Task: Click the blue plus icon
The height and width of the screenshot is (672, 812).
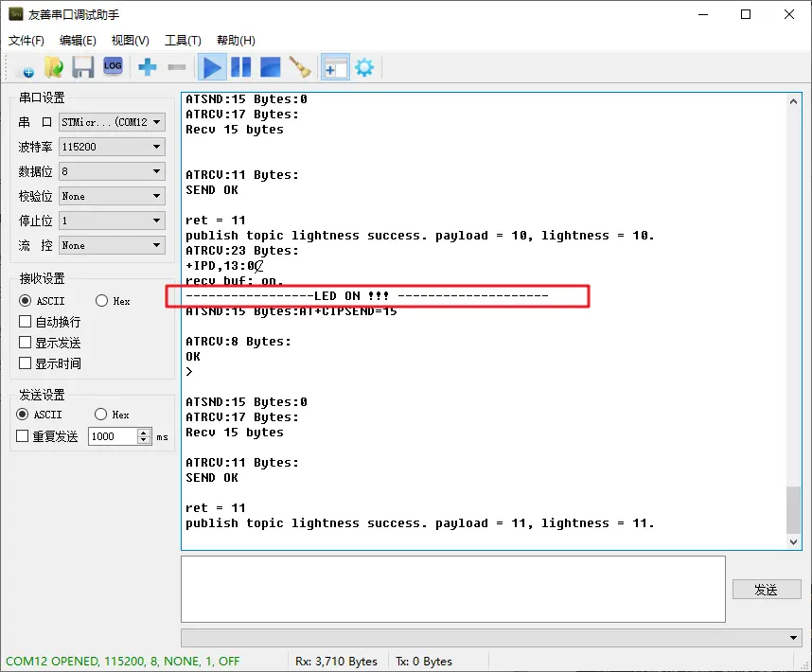Action: (148, 67)
